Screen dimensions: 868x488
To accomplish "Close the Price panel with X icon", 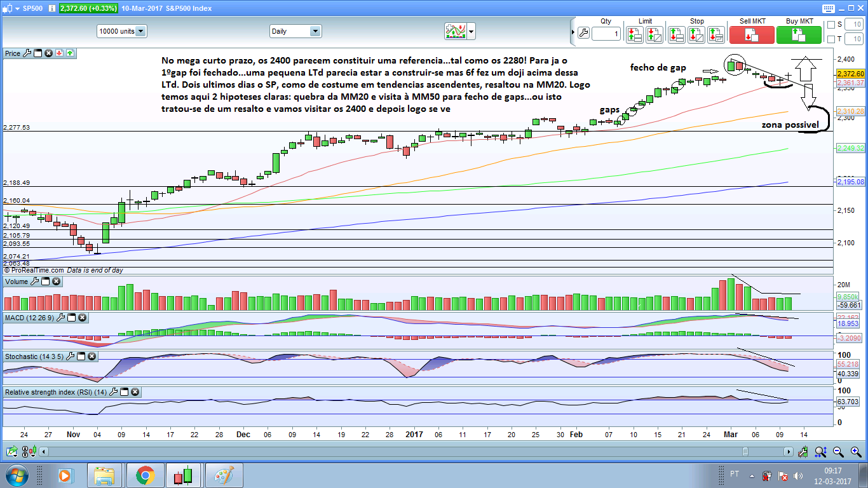I will click(x=48, y=53).
